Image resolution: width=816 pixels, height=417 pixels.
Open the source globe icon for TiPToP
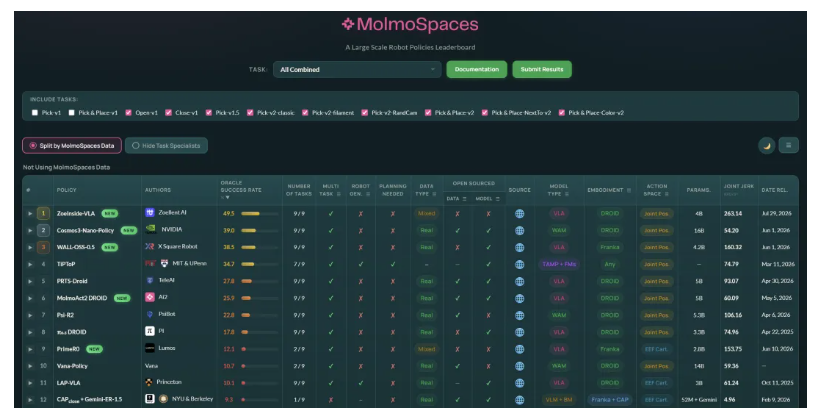(519, 264)
